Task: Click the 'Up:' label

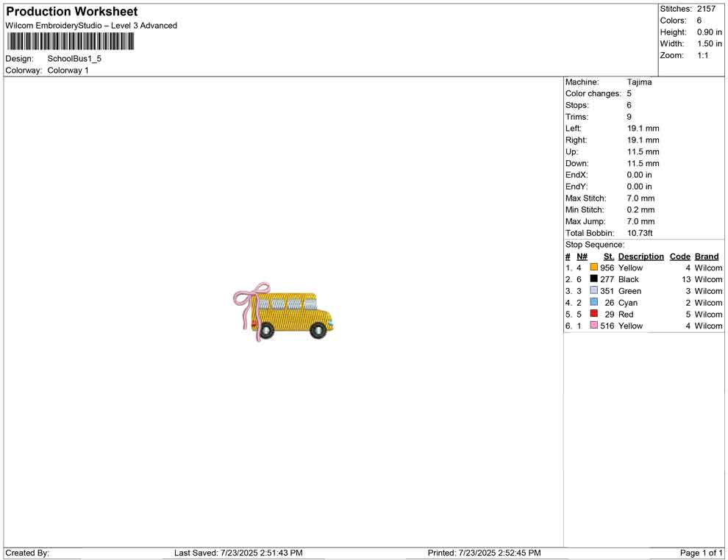Action: pyautogui.click(x=571, y=151)
